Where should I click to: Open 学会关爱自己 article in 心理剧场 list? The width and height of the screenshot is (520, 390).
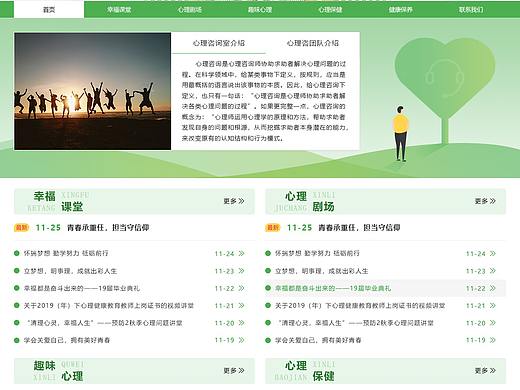(318, 340)
